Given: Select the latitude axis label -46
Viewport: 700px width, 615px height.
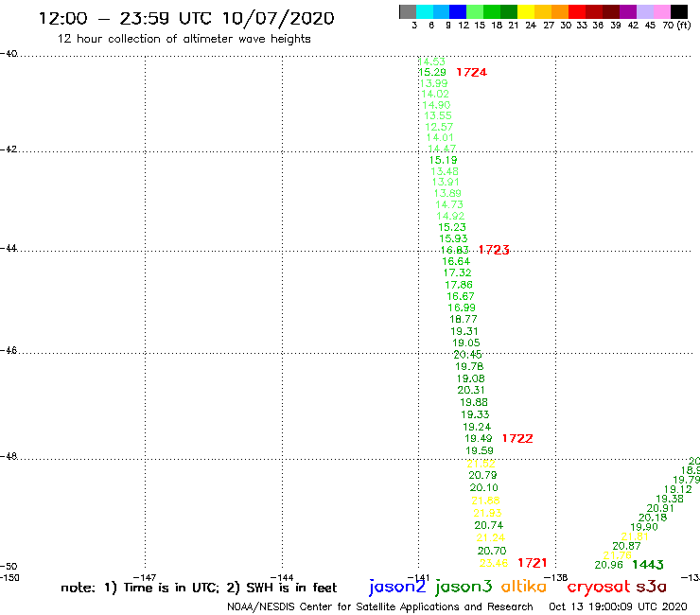Looking at the screenshot, I should [x=9, y=351].
